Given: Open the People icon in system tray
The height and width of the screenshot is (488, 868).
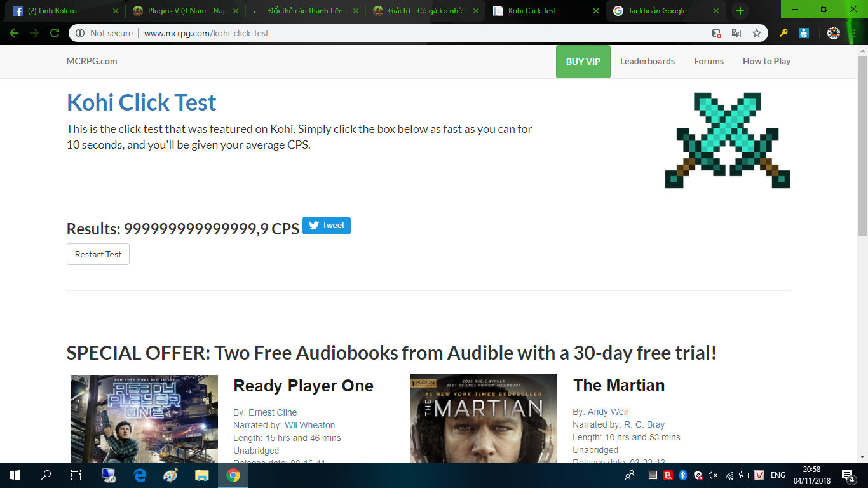Looking at the screenshot, I should [630, 475].
